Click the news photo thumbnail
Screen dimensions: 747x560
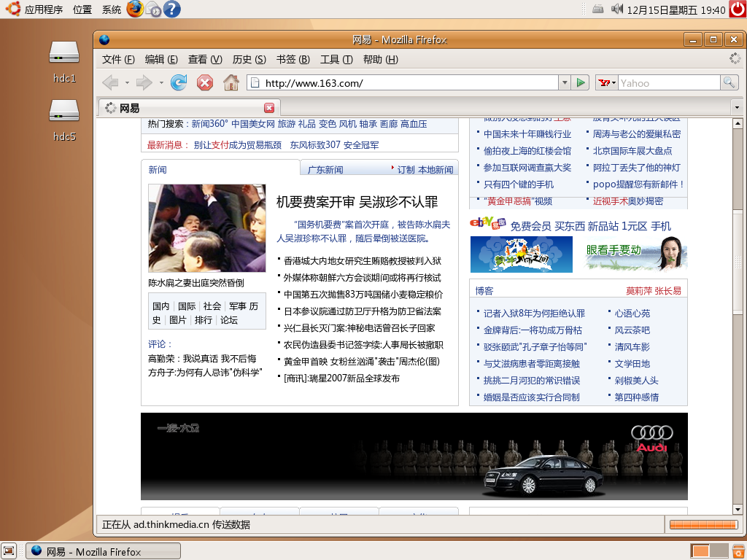(x=206, y=228)
